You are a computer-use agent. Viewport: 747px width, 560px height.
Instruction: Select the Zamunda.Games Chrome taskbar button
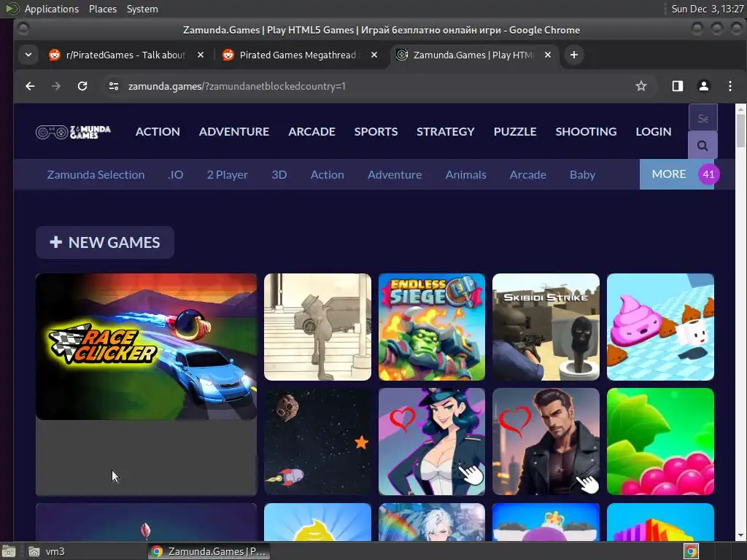tap(208, 551)
